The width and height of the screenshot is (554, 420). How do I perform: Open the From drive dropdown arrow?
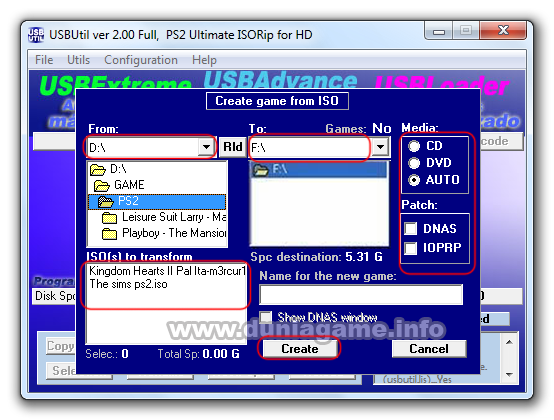[x=206, y=147]
